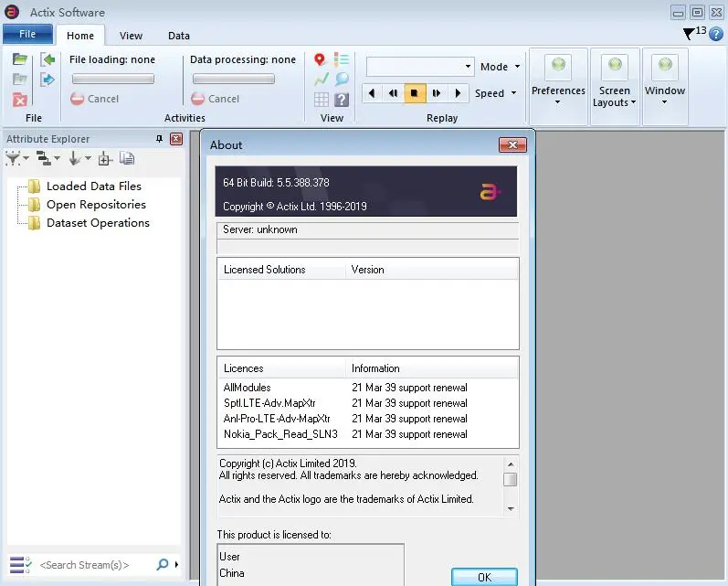Viewport: 728px width, 586px height.
Task: Cancel the file loading activity
Action: point(95,99)
